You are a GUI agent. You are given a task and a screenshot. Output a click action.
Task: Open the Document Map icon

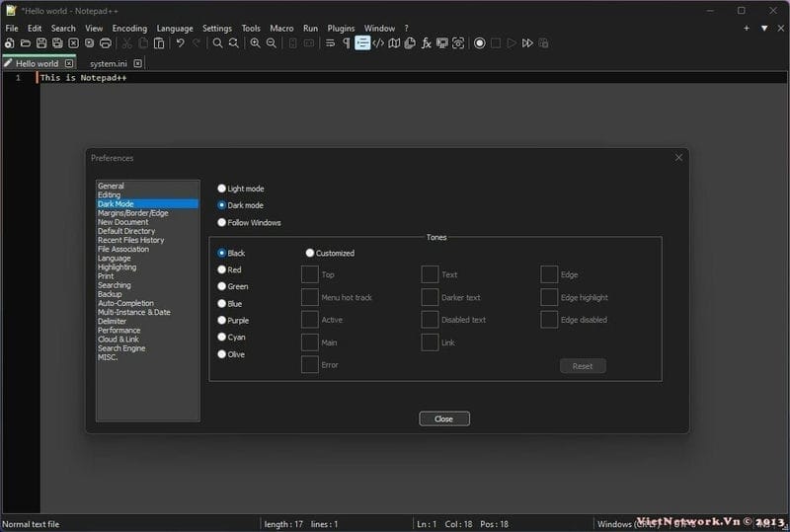394,43
